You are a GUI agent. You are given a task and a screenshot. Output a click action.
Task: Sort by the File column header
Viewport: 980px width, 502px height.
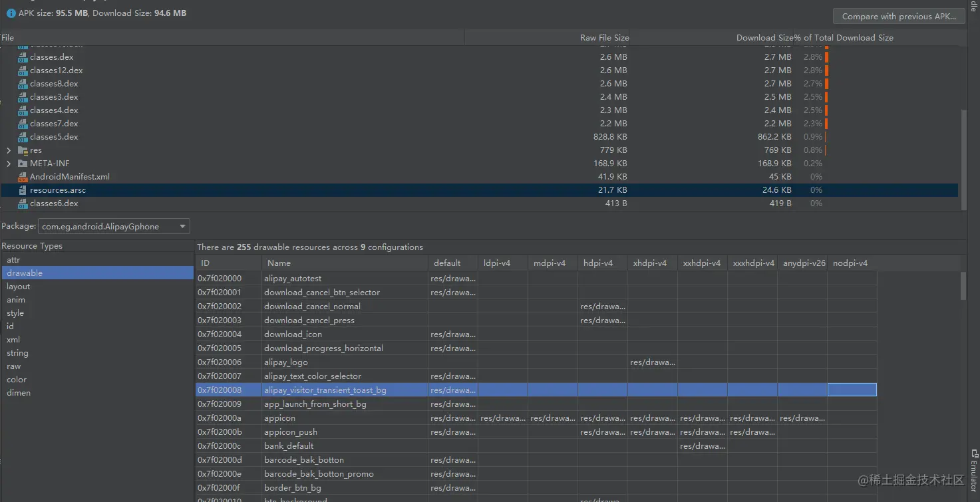click(x=232, y=38)
